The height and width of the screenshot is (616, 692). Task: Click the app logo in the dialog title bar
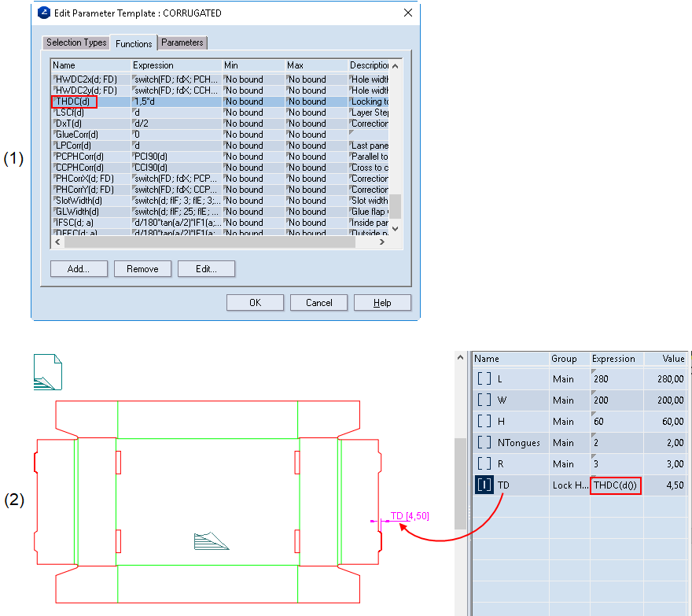(x=44, y=13)
